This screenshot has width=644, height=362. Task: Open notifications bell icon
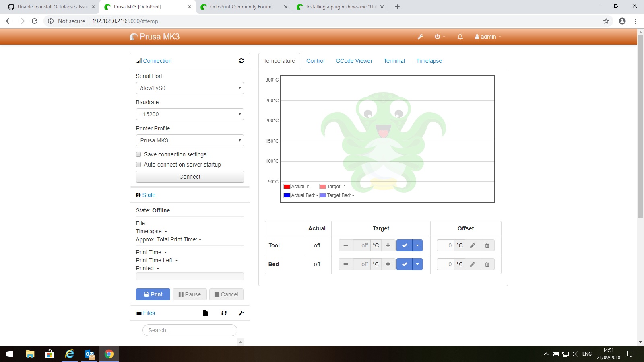click(460, 37)
